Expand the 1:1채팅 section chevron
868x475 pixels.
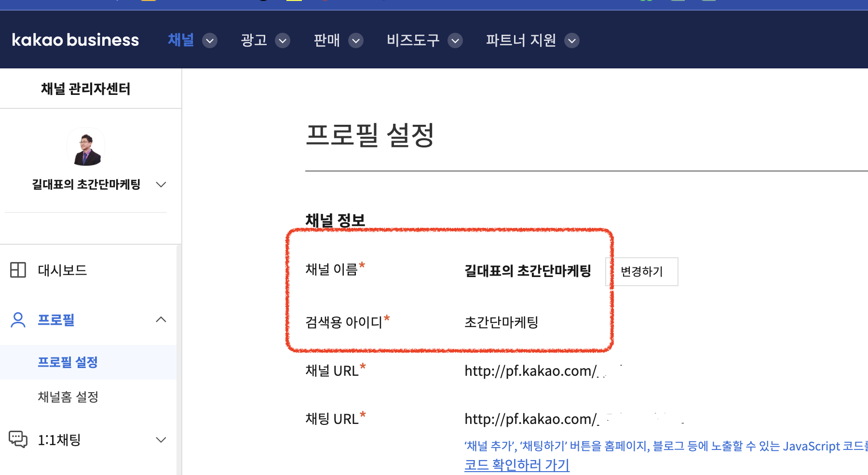coord(161,440)
